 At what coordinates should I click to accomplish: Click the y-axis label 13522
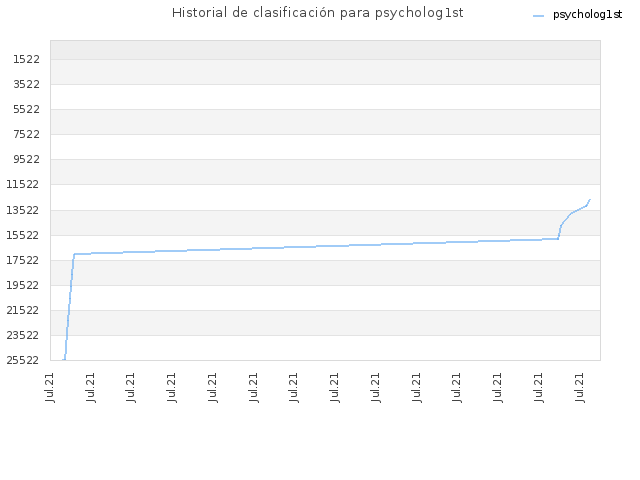click(x=23, y=211)
